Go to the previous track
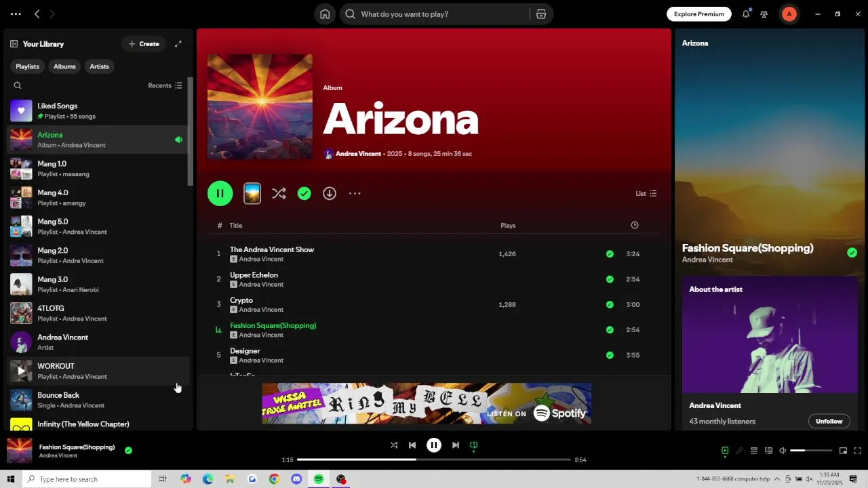This screenshot has height=488, width=868. point(412,445)
